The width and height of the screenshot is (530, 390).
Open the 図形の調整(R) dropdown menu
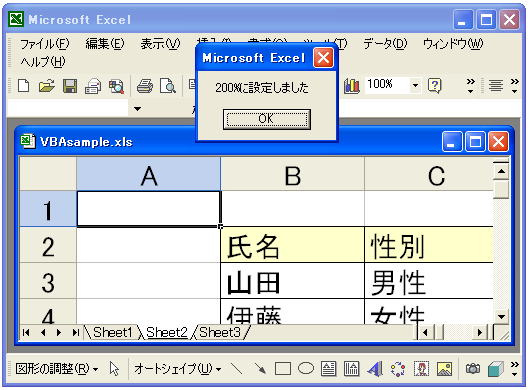[57, 368]
